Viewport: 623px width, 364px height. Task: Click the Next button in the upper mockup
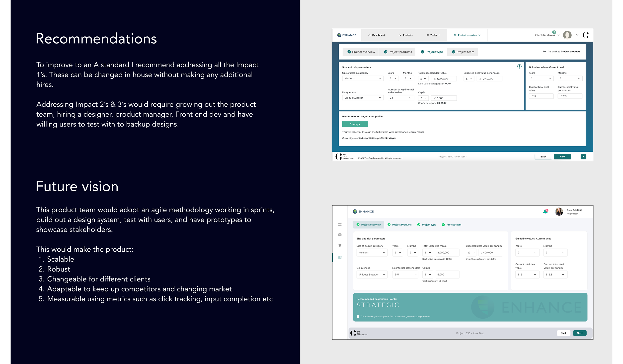562,156
